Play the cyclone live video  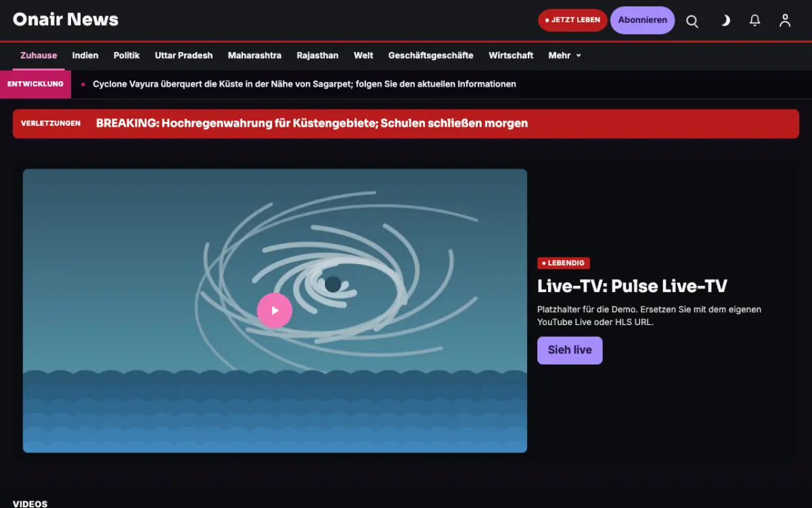[x=275, y=311]
